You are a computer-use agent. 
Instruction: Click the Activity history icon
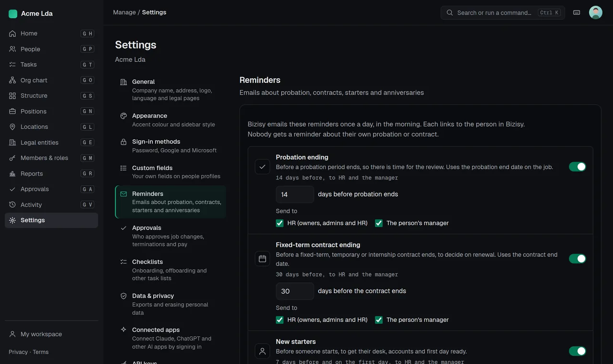click(x=12, y=205)
